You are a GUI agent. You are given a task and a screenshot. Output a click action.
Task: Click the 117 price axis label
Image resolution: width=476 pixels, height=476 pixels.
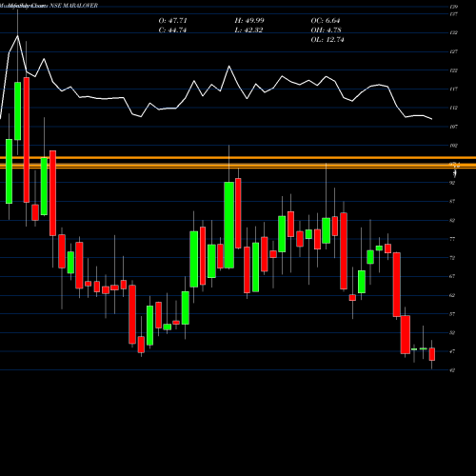point(454,89)
